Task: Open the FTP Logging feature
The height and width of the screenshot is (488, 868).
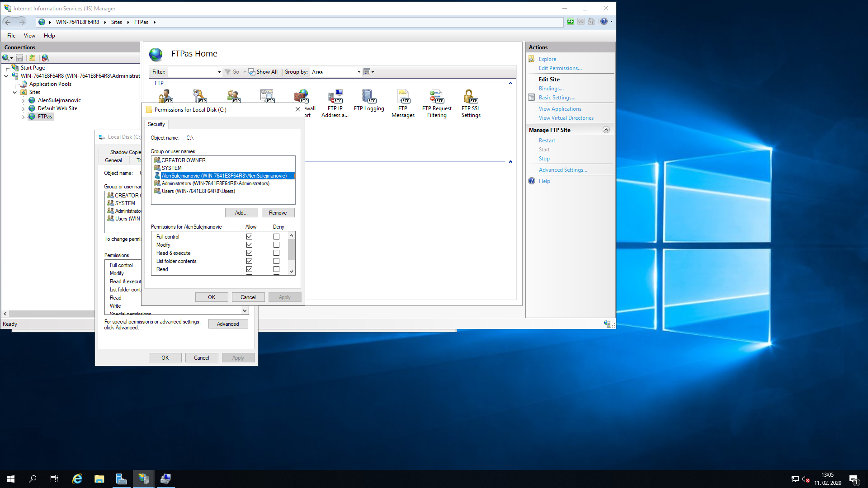Action: 369,100
